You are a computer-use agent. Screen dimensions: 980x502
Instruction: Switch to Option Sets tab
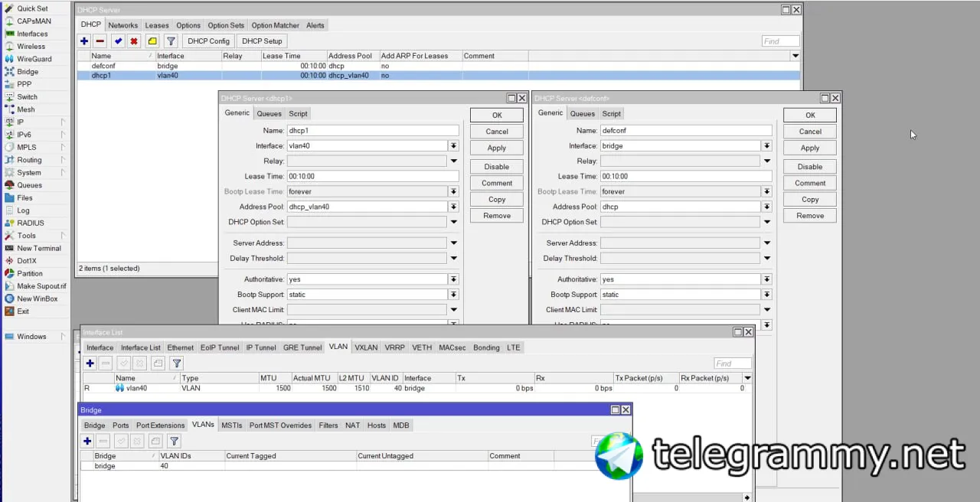pyautogui.click(x=226, y=25)
